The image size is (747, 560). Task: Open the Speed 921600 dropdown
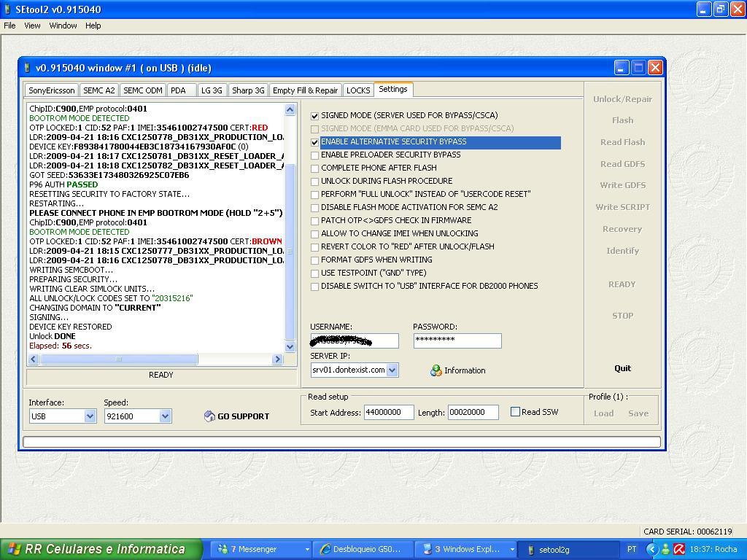pos(165,416)
